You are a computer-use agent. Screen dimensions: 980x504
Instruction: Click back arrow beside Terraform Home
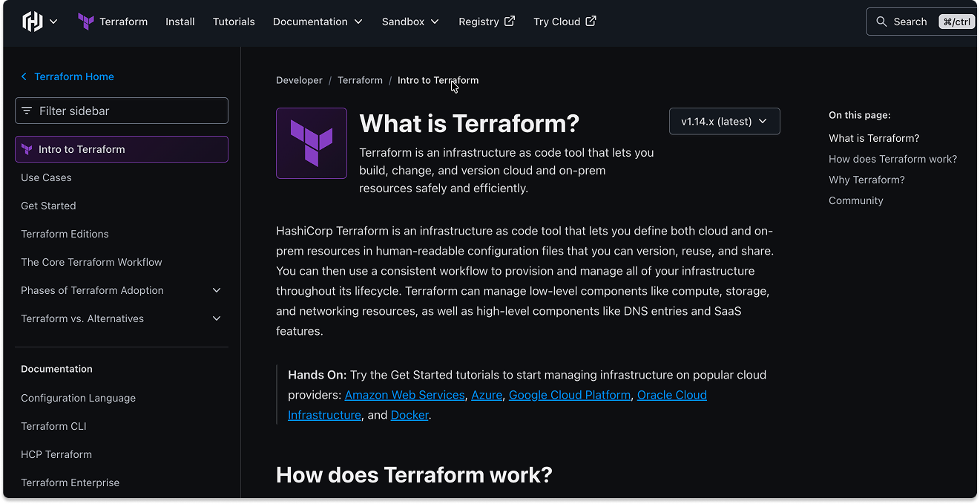[x=24, y=76]
